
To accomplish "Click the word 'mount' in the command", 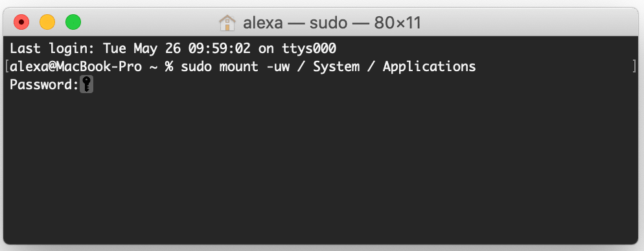I will (x=238, y=67).
